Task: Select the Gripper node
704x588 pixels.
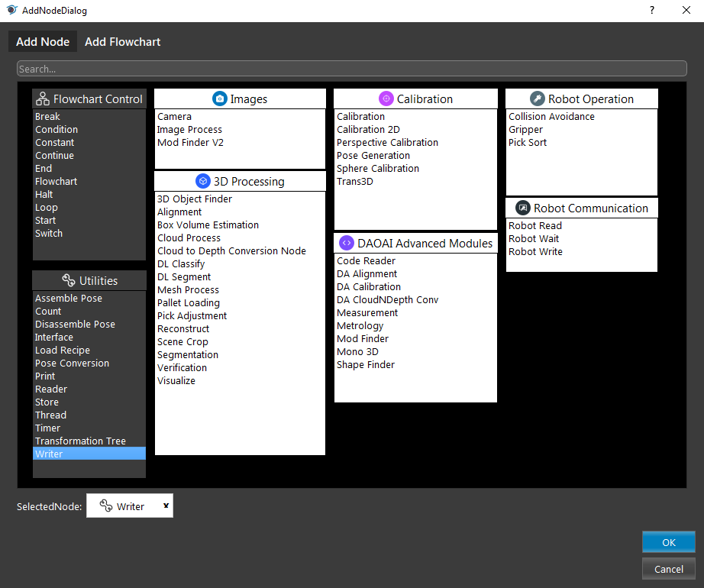Action: click(x=526, y=129)
